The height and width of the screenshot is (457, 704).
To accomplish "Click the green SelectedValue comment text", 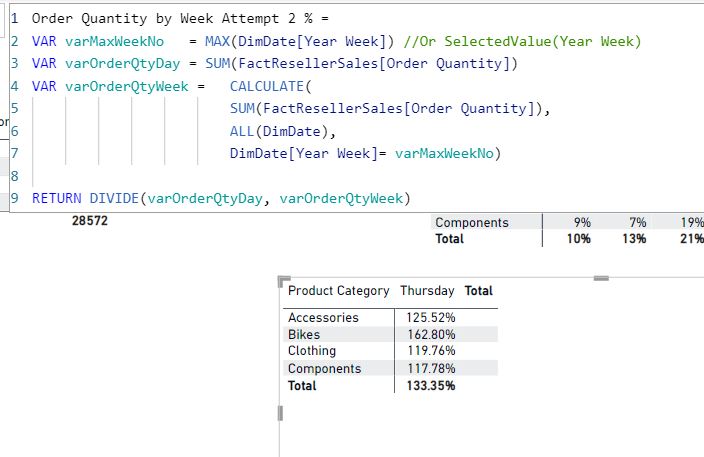I will pos(522,41).
